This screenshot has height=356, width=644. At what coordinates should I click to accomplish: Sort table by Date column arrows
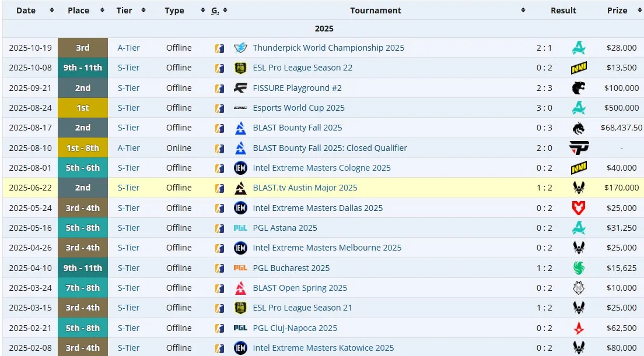tap(52, 10)
